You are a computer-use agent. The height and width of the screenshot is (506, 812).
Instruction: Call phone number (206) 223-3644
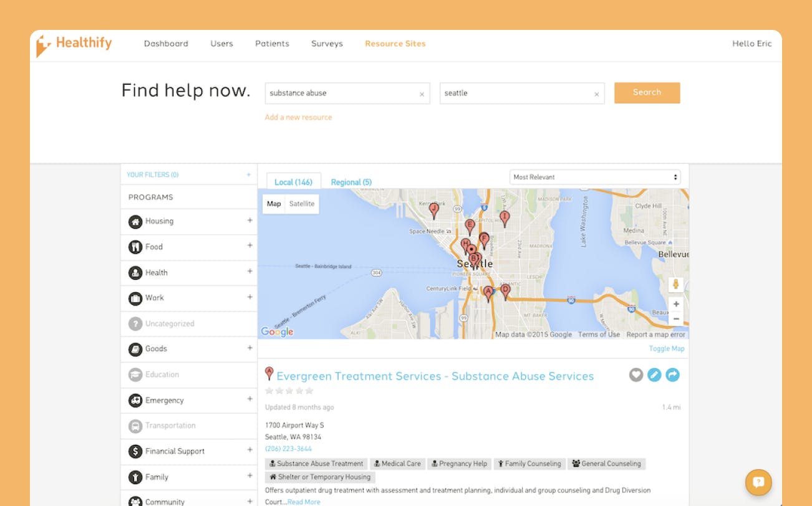click(288, 449)
